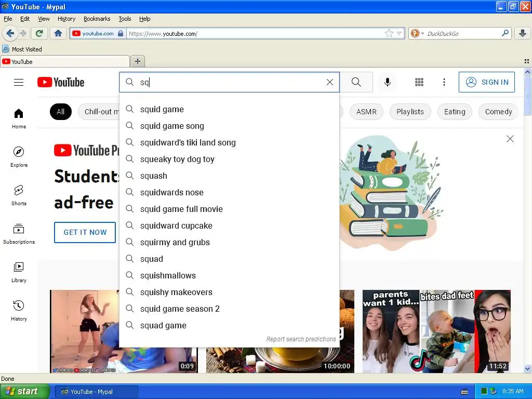
Task: Dismiss the YouTube Premium promo banner
Action: click(510, 139)
